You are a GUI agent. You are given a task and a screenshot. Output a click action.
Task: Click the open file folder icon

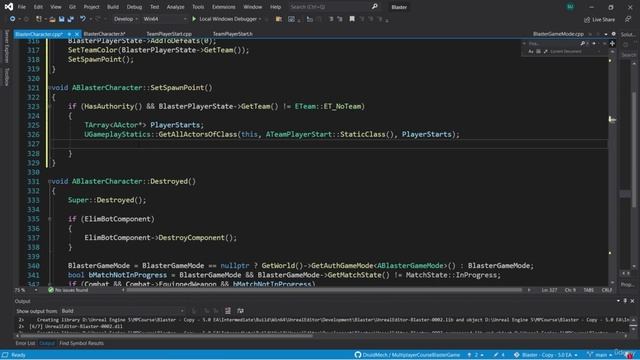pos(52,19)
